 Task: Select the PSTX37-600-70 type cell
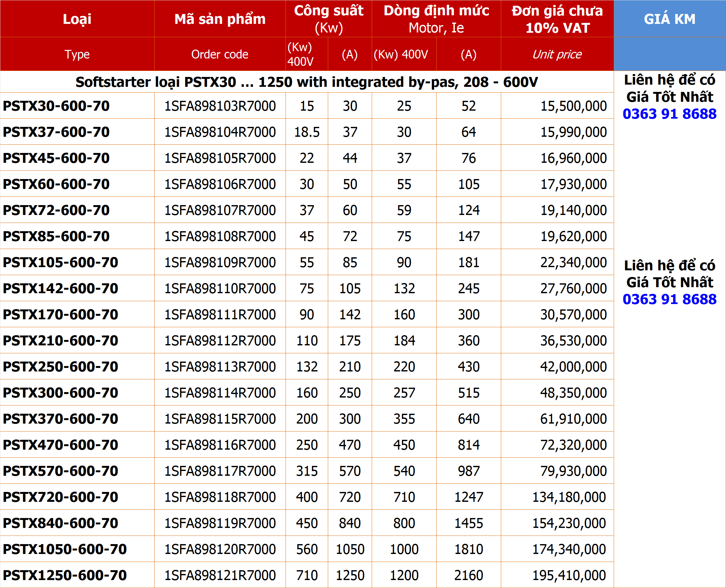[x=77, y=132]
